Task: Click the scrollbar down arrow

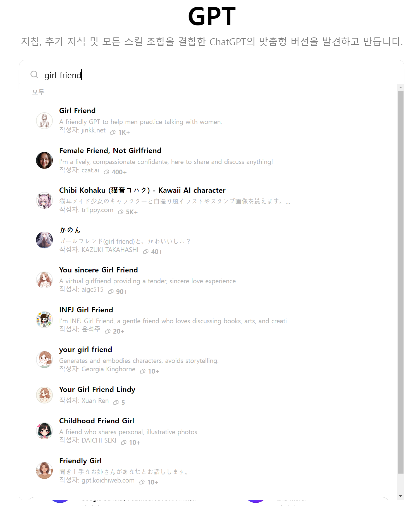Action: (401, 496)
